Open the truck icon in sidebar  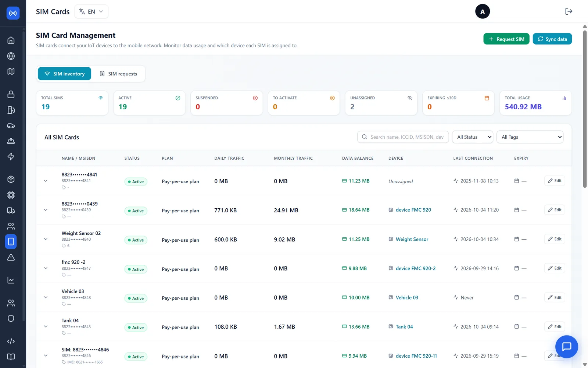pyautogui.click(x=11, y=210)
